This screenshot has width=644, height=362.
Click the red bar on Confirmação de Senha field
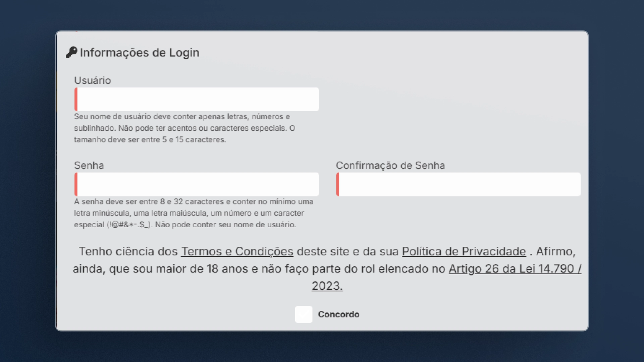338,184
